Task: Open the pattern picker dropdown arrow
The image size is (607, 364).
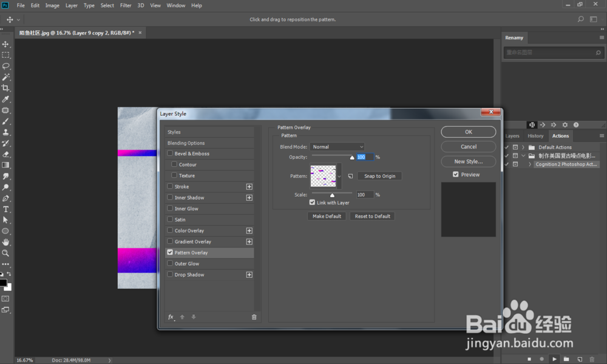Action: click(339, 176)
